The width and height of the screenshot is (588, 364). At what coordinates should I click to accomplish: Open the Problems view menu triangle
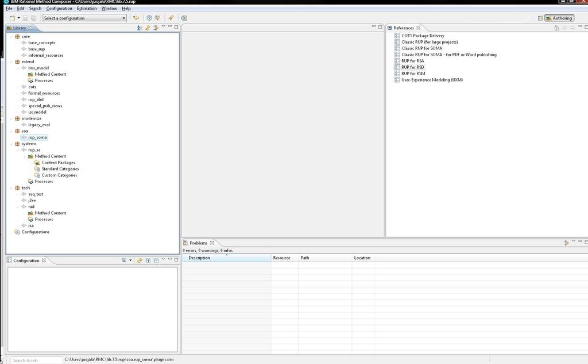(574, 241)
